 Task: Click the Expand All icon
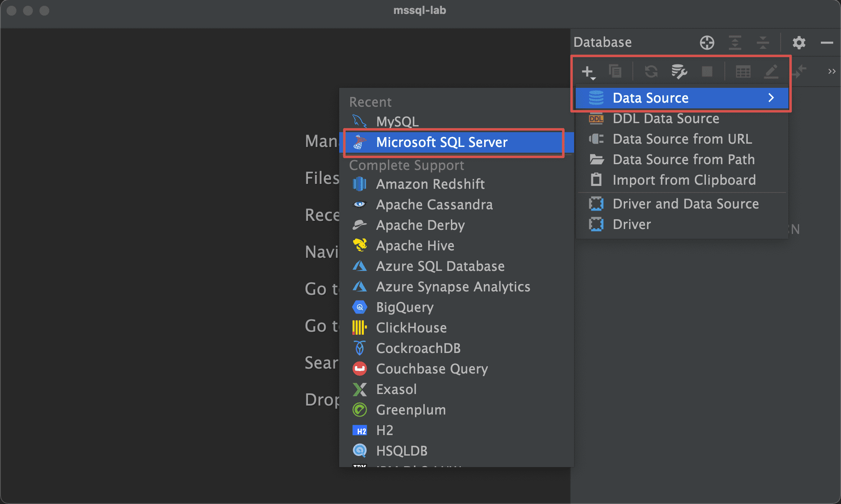click(735, 42)
